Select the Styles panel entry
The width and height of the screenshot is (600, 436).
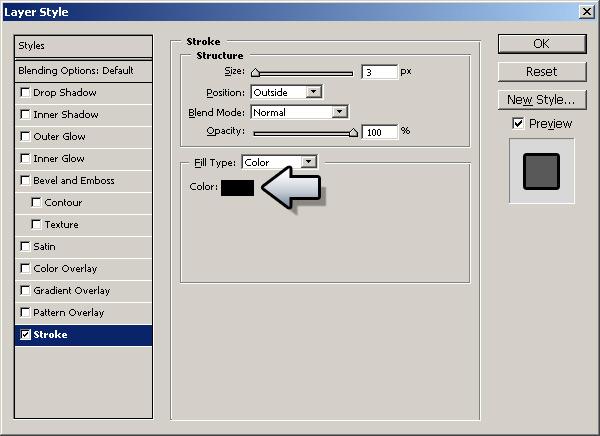tap(83, 46)
